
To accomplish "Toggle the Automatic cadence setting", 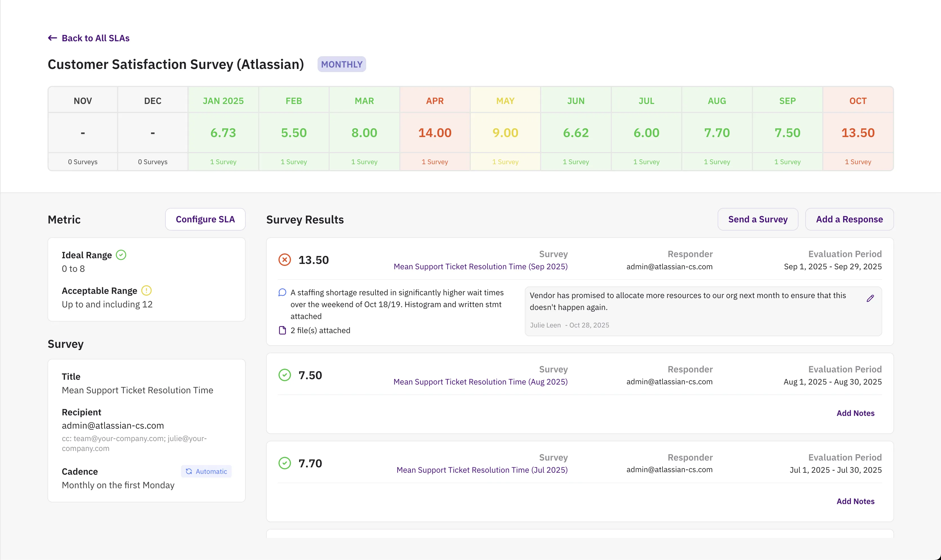I will point(206,471).
